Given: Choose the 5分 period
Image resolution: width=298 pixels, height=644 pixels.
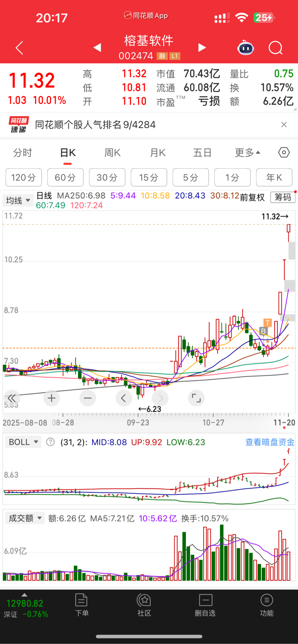Looking at the screenshot, I should pyautogui.click(x=191, y=177).
